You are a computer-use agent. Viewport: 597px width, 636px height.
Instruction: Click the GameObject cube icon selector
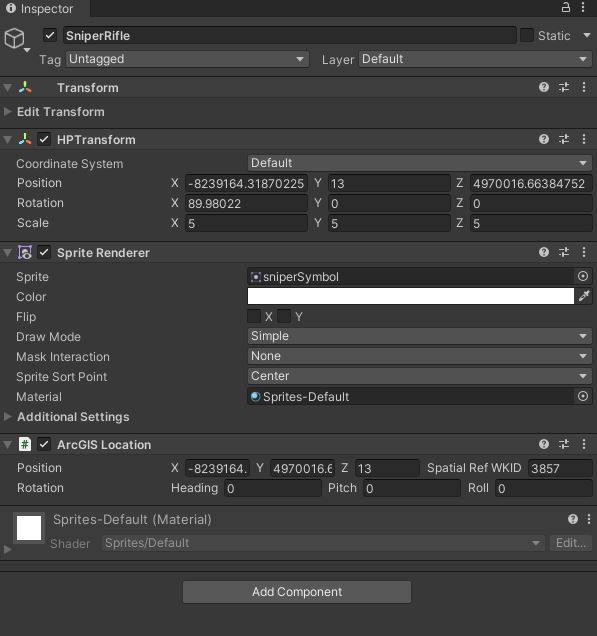[x=16, y=40]
